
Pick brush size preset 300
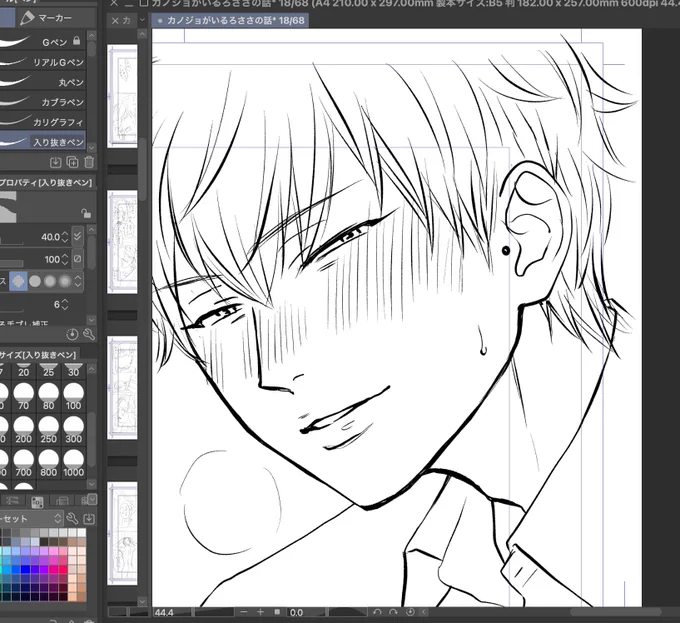(73, 430)
